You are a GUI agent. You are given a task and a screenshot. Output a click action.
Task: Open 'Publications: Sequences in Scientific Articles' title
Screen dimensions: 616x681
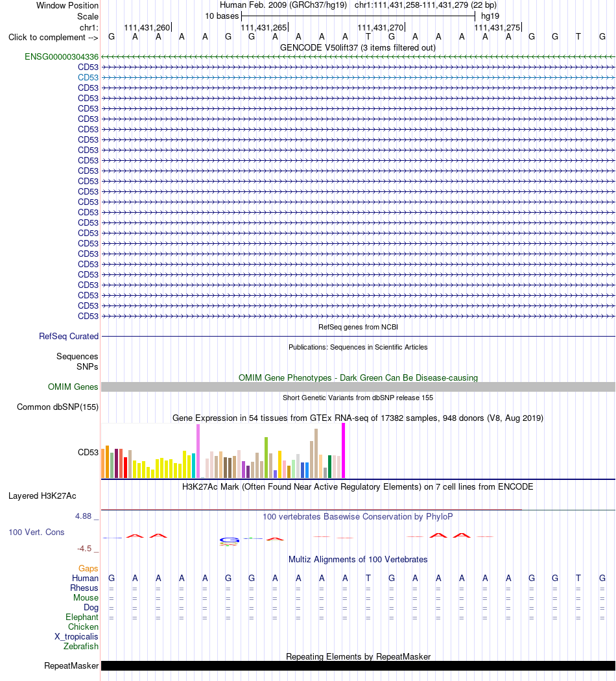click(x=358, y=347)
